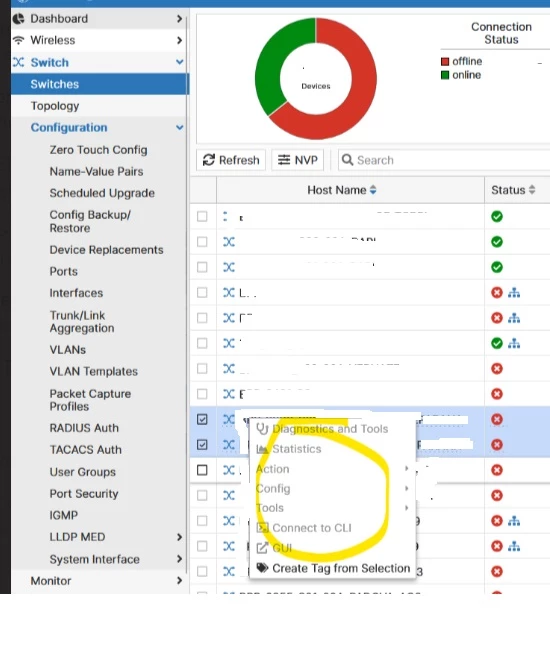Open Scheduled Upgrade in the sidebar
The width and height of the screenshot is (550, 669).
[x=102, y=193]
